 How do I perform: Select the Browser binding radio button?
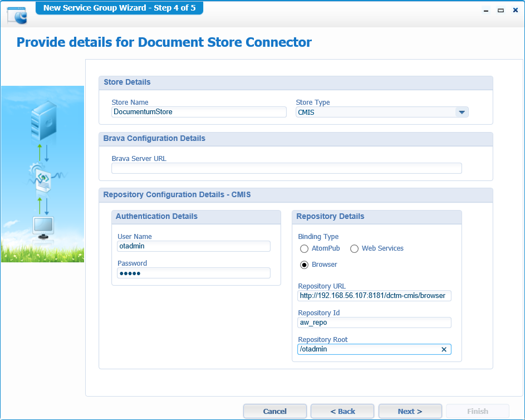(305, 265)
